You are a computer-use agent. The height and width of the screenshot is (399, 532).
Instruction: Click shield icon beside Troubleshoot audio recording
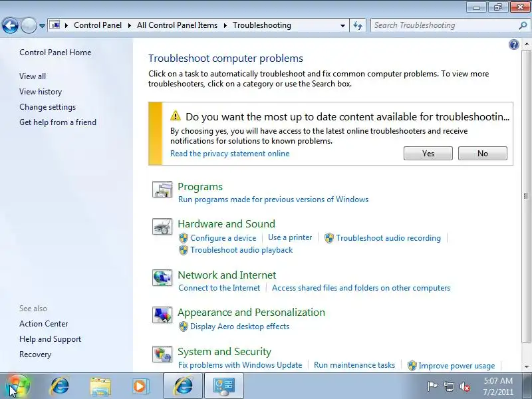point(329,238)
